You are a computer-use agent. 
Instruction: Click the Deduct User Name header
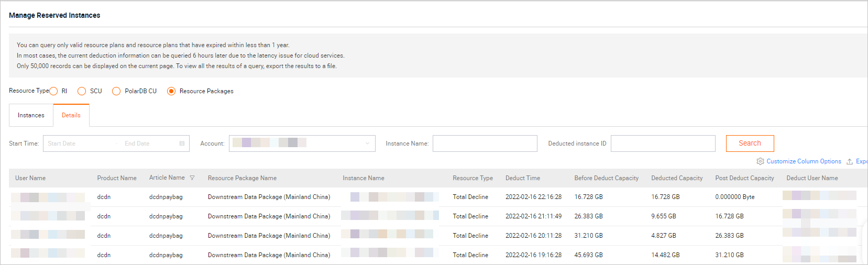click(x=812, y=178)
